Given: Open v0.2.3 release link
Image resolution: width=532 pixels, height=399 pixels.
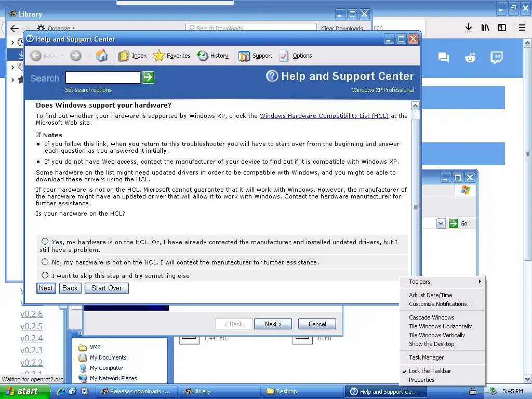Looking at the screenshot, I should [x=32, y=351].
